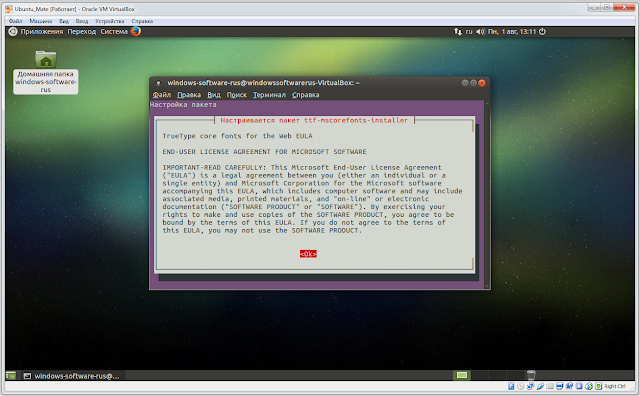Screen dimensions: 640x396
Task: Open the Терминал menu
Action: click(269, 95)
